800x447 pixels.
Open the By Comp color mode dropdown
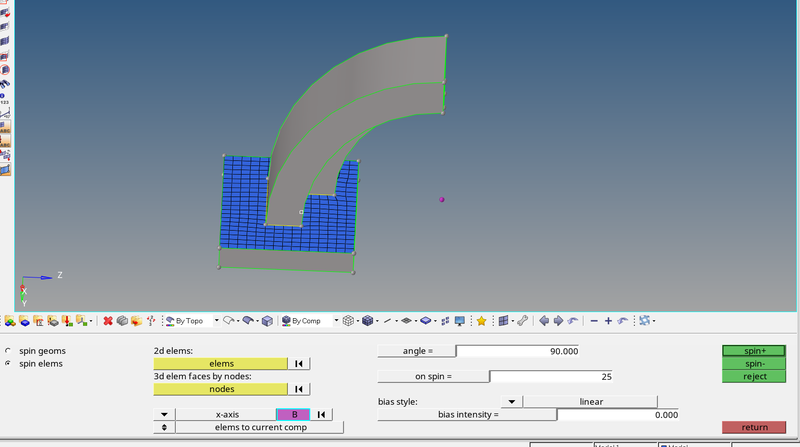pyautogui.click(x=336, y=321)
